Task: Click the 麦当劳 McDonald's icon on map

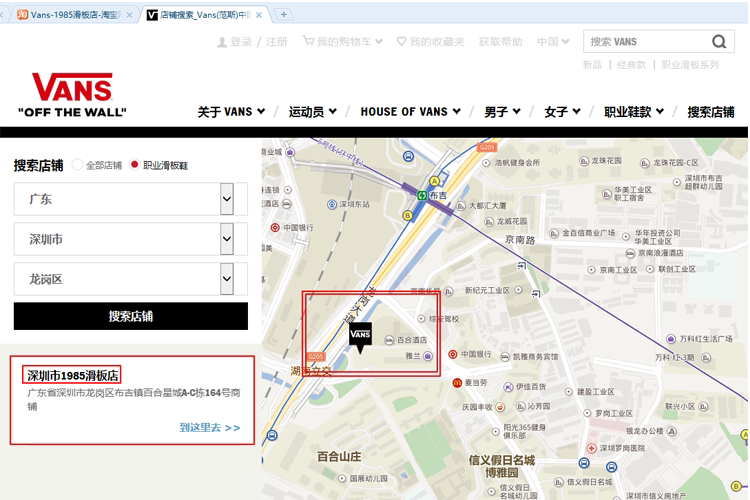Action: pyautogui.click(x=457, y=383)
